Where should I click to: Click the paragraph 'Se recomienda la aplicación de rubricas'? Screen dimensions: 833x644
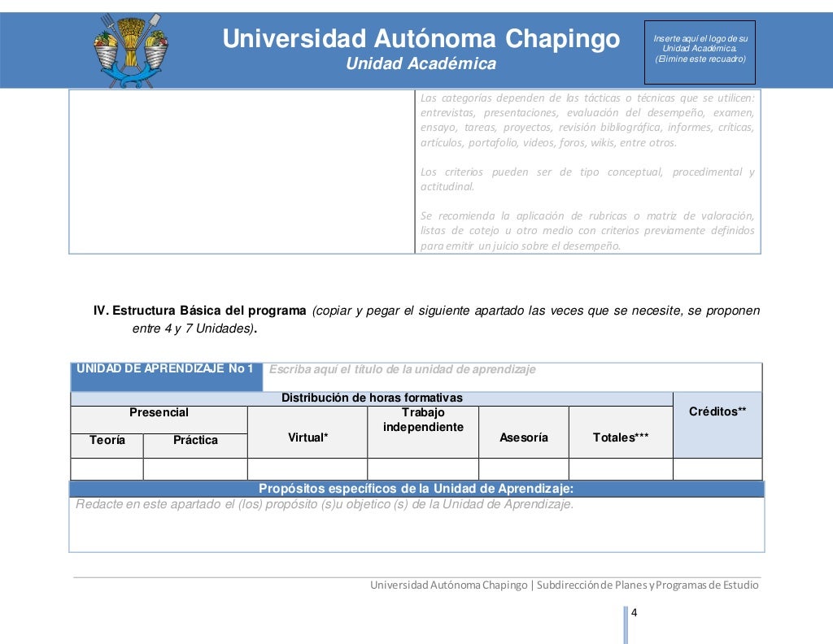587,230
